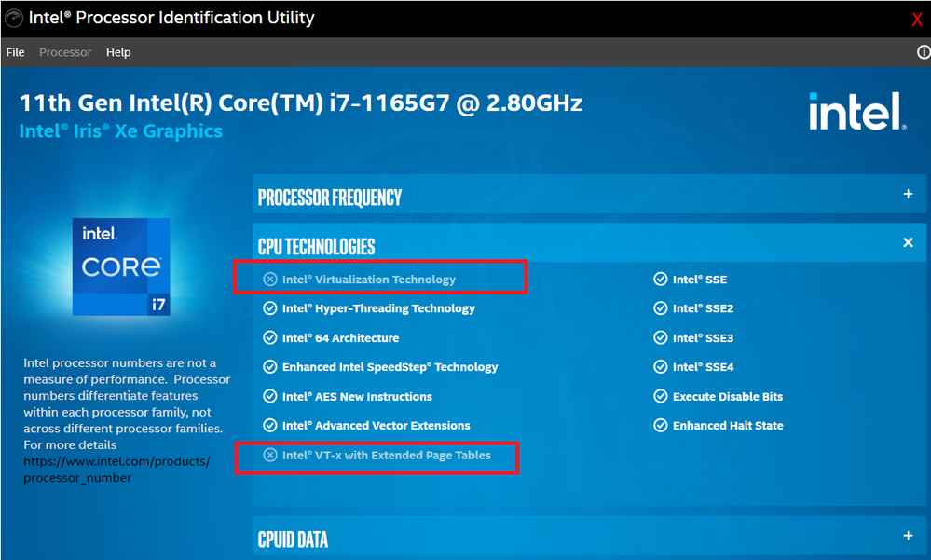This screenshot has width=931, height=560.
Task: Expand the Processor Frequency section
Action: coord(908,194)
